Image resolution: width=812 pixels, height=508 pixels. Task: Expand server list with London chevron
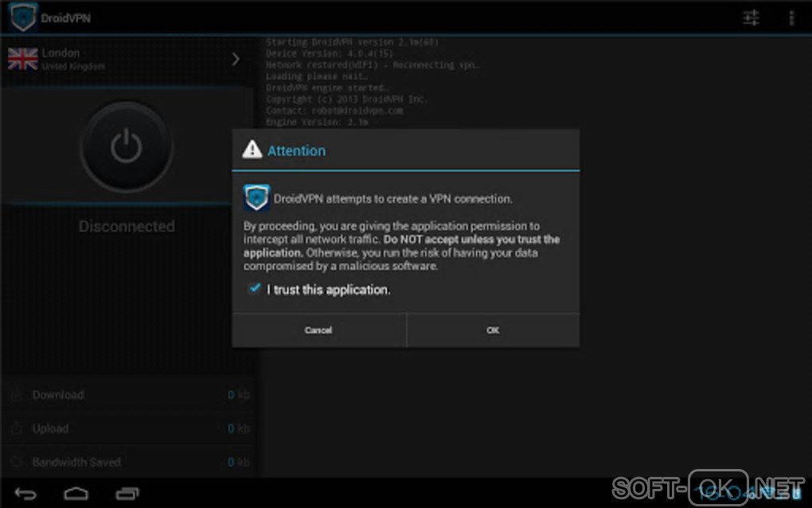click(x=236, y=59)
